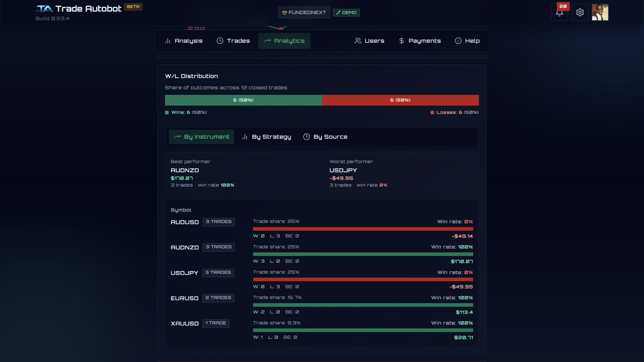This screenshot has width=644, height=362.
Task: Toggle the By Instrument view
Action: (x=201, y=137)
